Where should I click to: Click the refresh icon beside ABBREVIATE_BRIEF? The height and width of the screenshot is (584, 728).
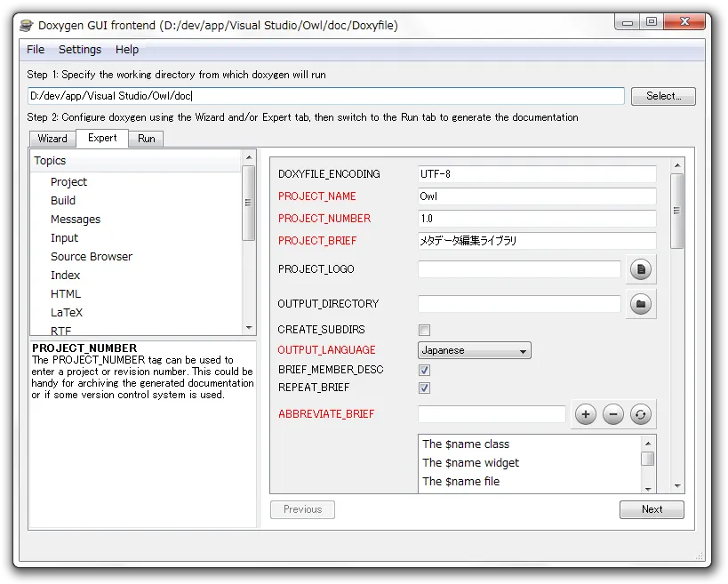(x=641, y=414)
